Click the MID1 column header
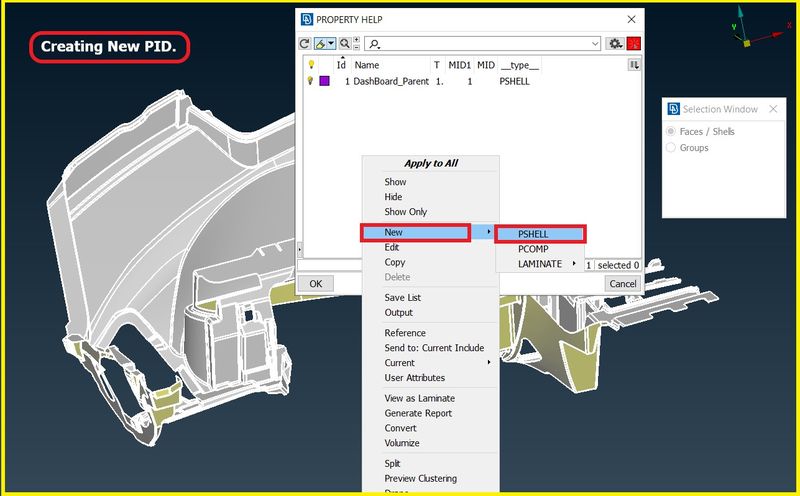The height and width of the screenshot is (496, 800). (459, 65)
